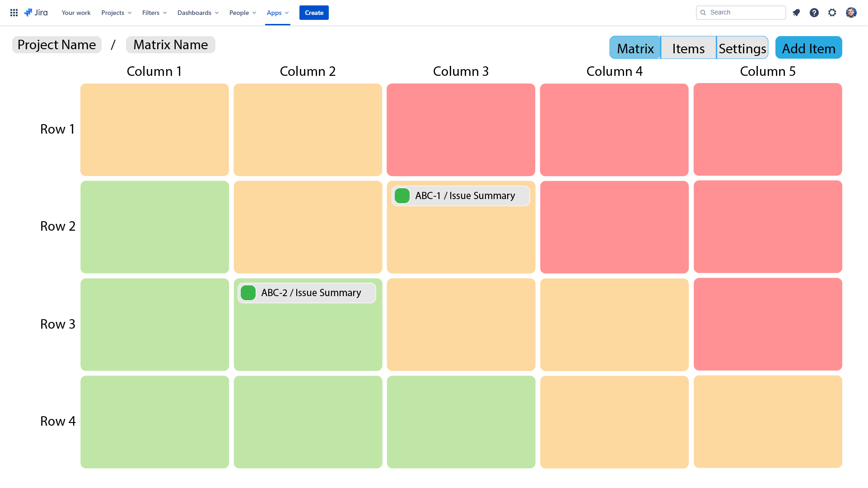
Task: Expand the Filters dropdown
Action: (154, 13)
